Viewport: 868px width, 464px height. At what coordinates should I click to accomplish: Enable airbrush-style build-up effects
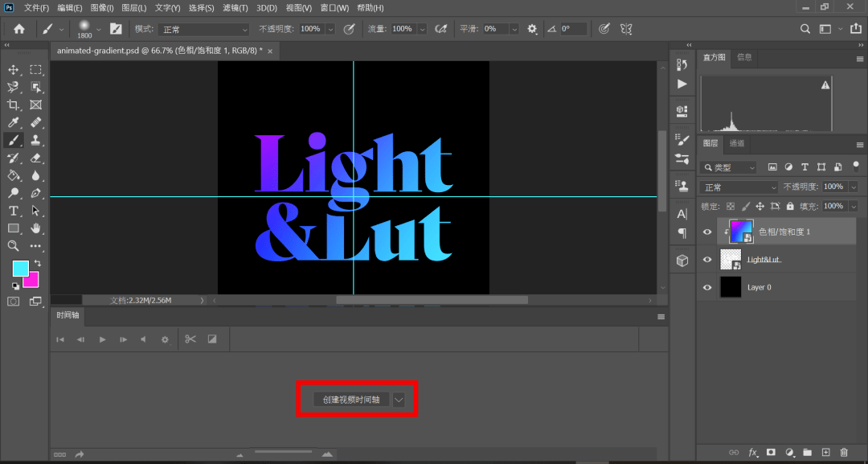[440, 29]
